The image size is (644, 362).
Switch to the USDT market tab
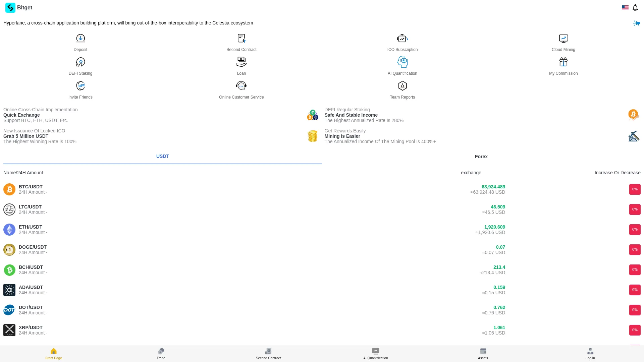click(163, 157)
